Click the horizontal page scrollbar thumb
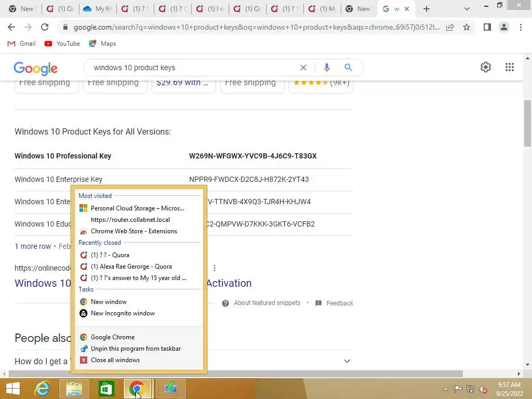 (236, 374)
